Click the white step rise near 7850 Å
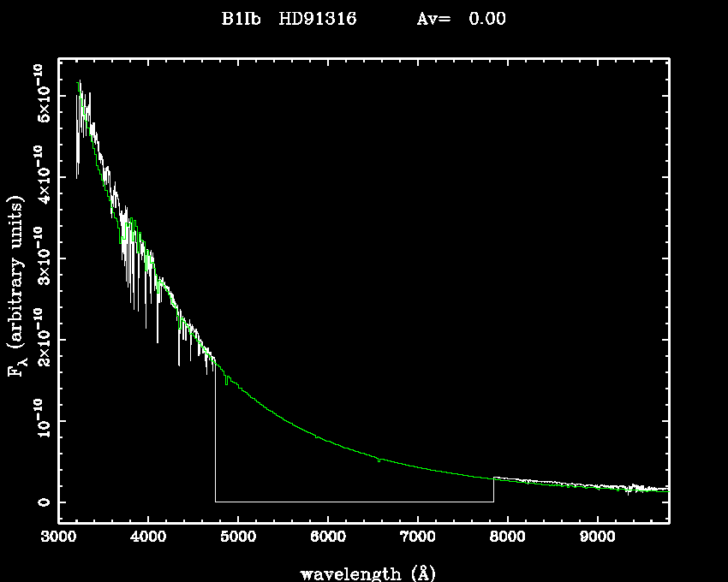728x582 pixels. (x=493, y=489)
